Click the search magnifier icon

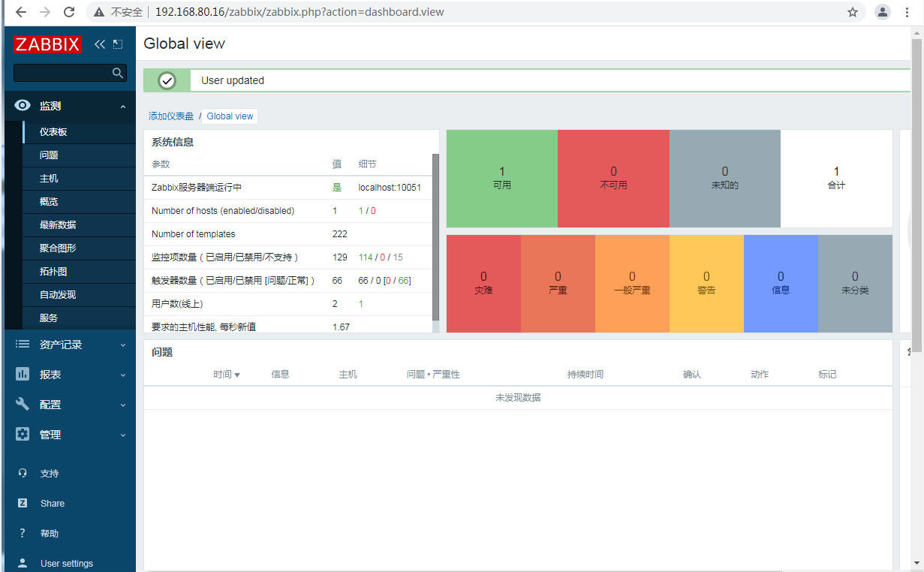(x=117, y=73)
